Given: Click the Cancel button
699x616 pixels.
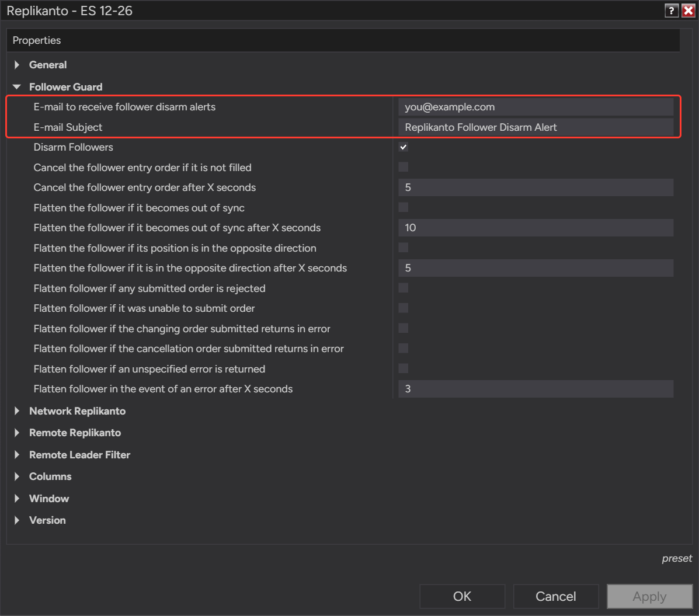Looking at the screenshot, I should click(556, 596).
